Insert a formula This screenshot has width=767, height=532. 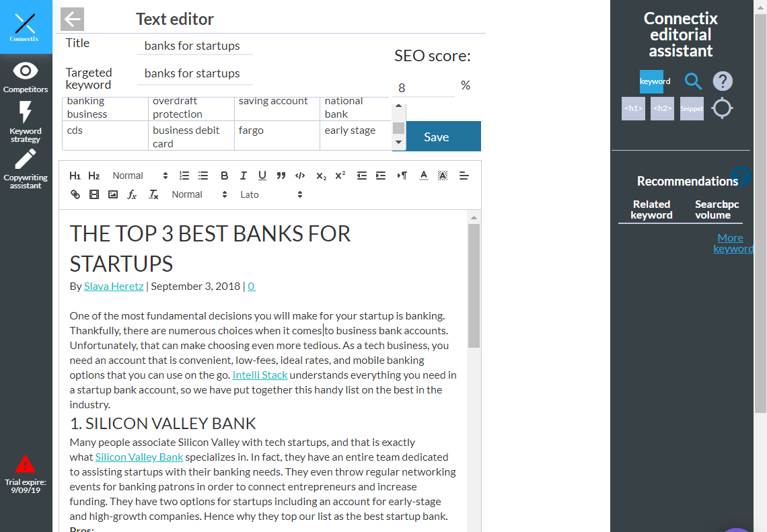pyautogui.click(x=132, y=194)
